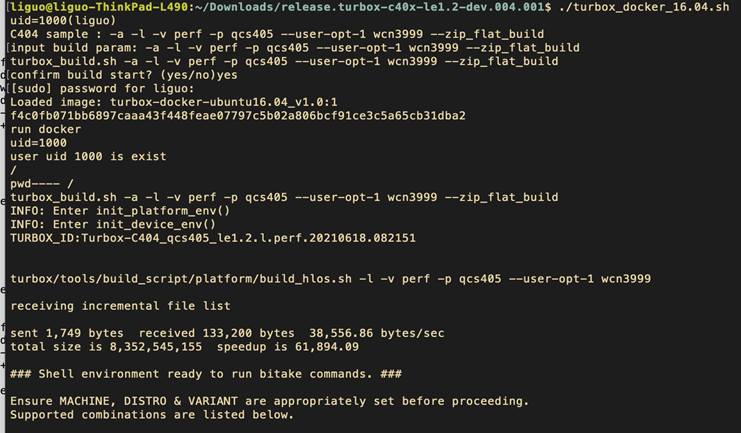Image resolution: width=741 pixels, height=433 pixels.
Task: Click the input build param line
Action: click(x=295, y=48)
